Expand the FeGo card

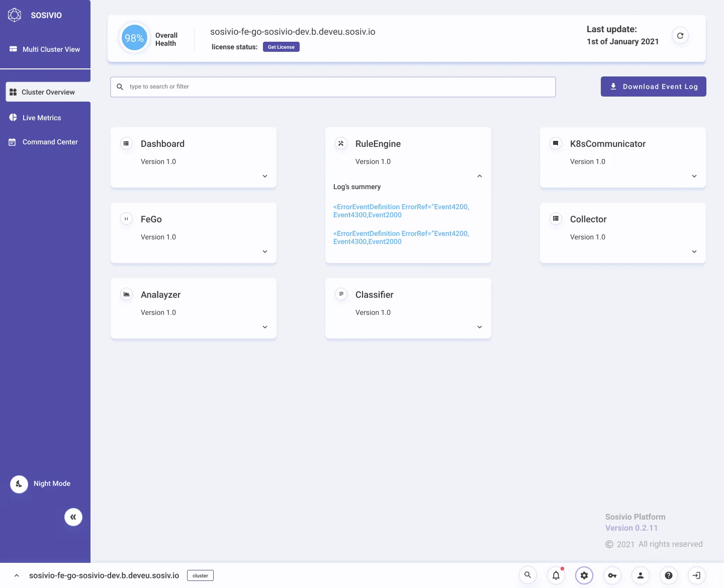[265, 251]
